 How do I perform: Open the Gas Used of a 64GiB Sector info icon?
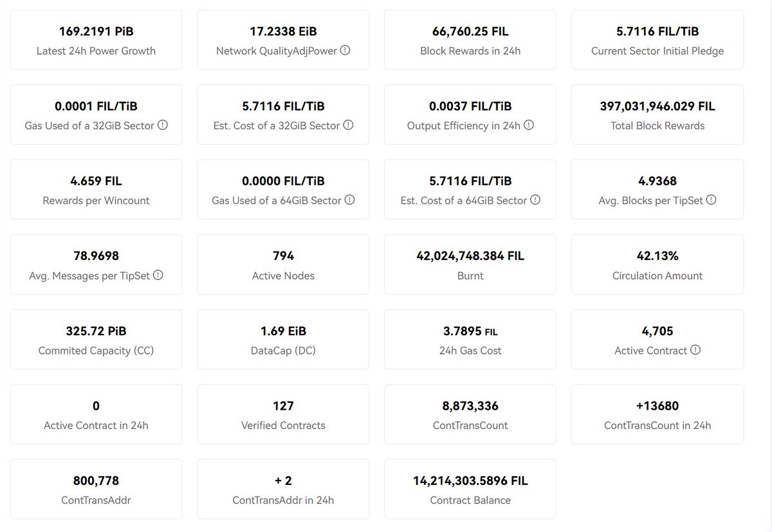tap(349, 200)
